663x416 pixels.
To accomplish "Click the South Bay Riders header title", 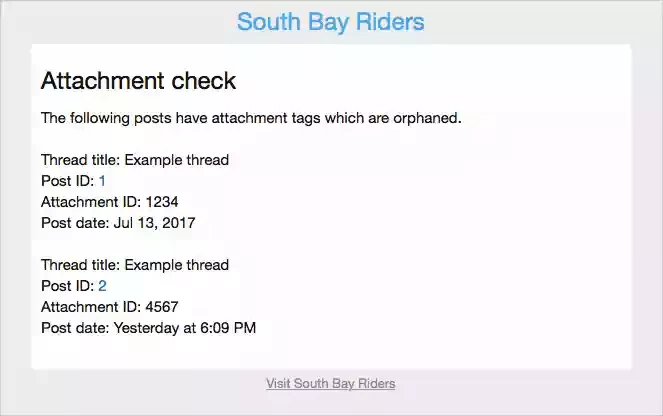I will 331,21.
